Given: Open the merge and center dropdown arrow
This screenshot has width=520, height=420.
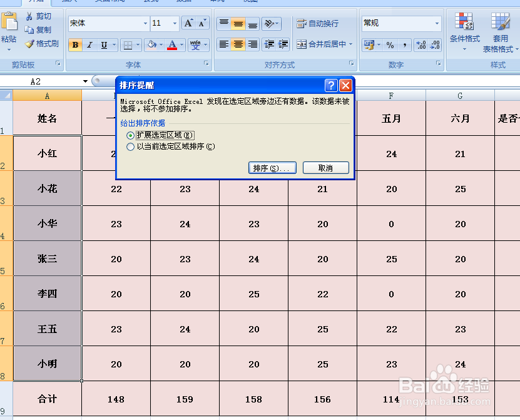Looking at the screenshot, I should 350,44.
